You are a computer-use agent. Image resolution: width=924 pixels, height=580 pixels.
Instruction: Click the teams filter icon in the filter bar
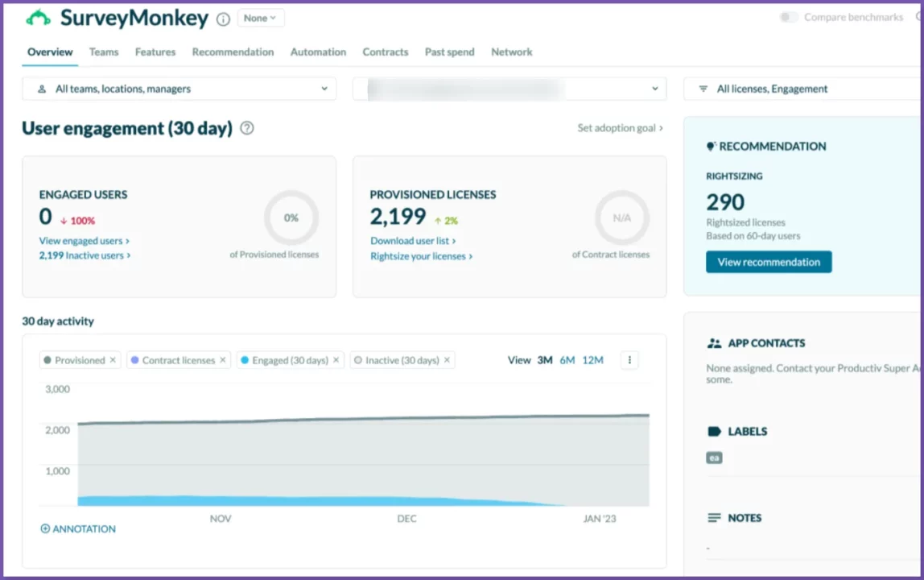tap(42, 89)
